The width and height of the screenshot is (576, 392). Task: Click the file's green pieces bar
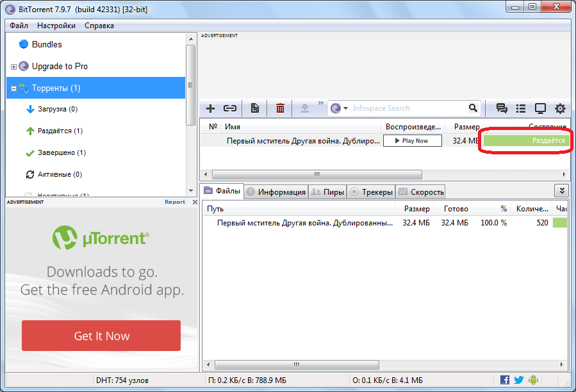(x=560, y=223)
